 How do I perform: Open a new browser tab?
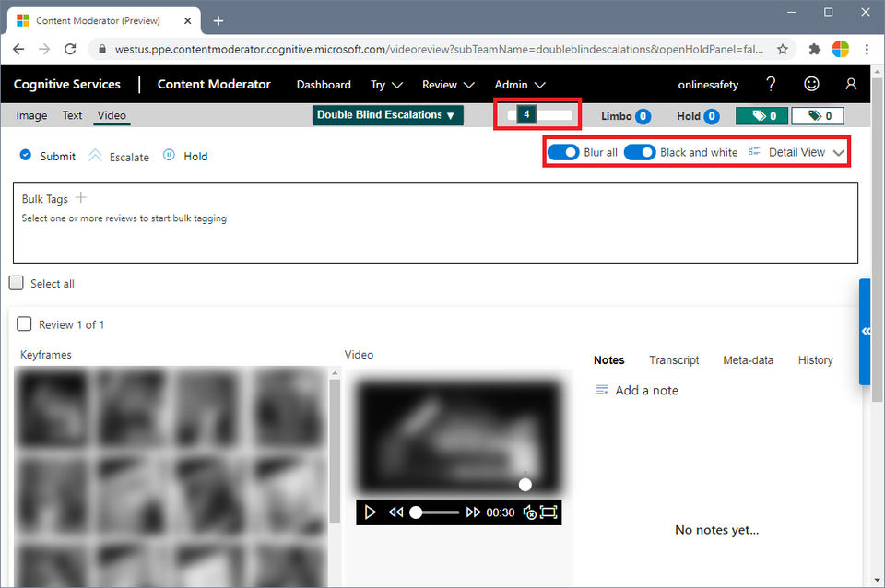click(218, 21)
